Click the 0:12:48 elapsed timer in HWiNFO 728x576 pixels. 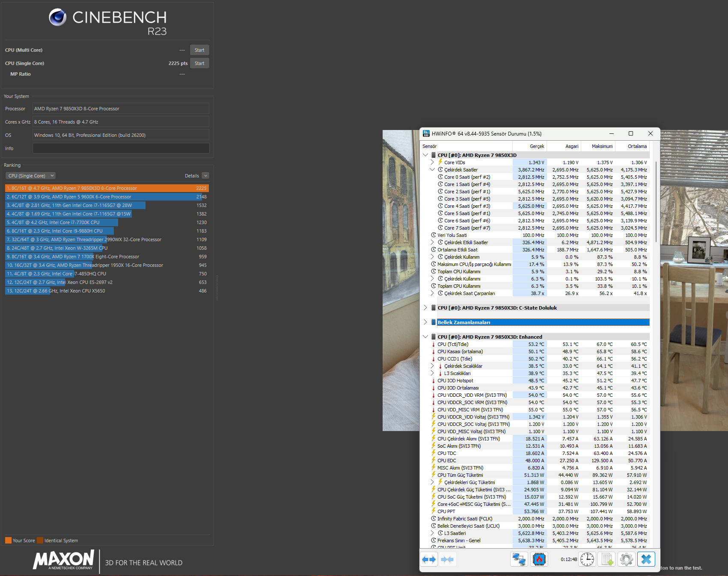(569, 559)
